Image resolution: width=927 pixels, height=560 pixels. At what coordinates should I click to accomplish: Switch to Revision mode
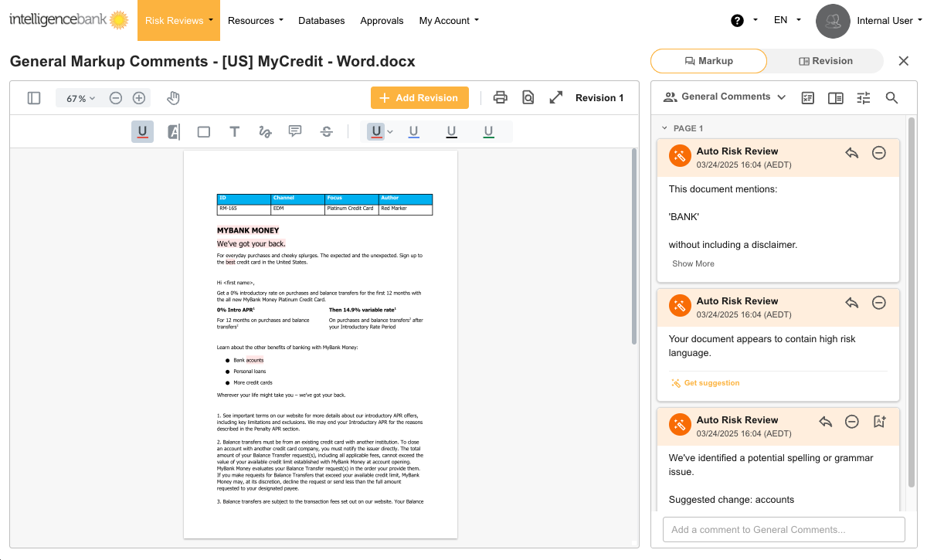tap(825, 61)
